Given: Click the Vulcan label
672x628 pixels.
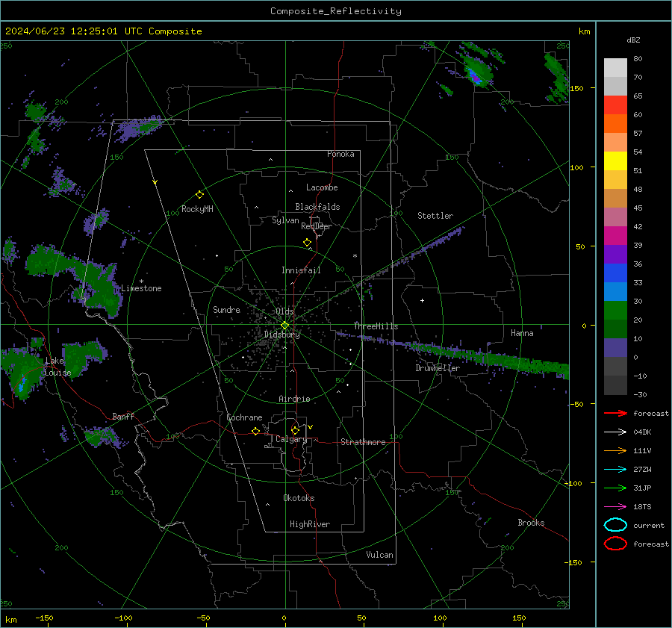Looking at the screenshot, I should (x=380, y=555).
